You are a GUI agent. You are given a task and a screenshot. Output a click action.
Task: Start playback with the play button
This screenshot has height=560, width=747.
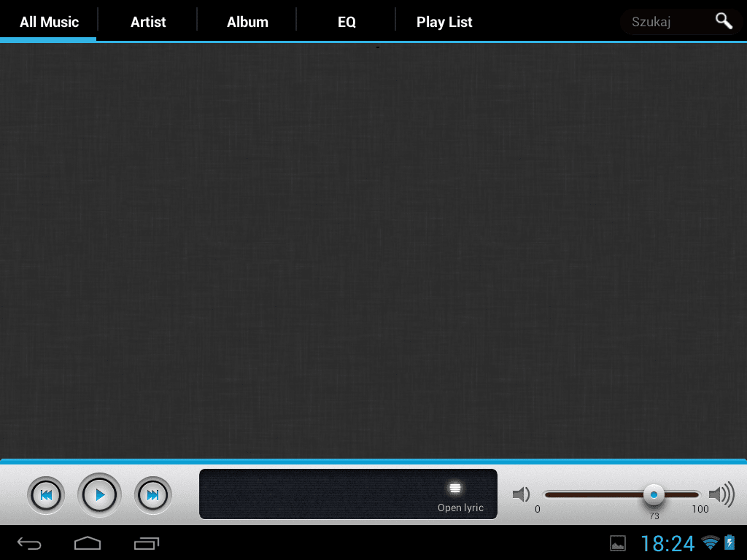99,495
